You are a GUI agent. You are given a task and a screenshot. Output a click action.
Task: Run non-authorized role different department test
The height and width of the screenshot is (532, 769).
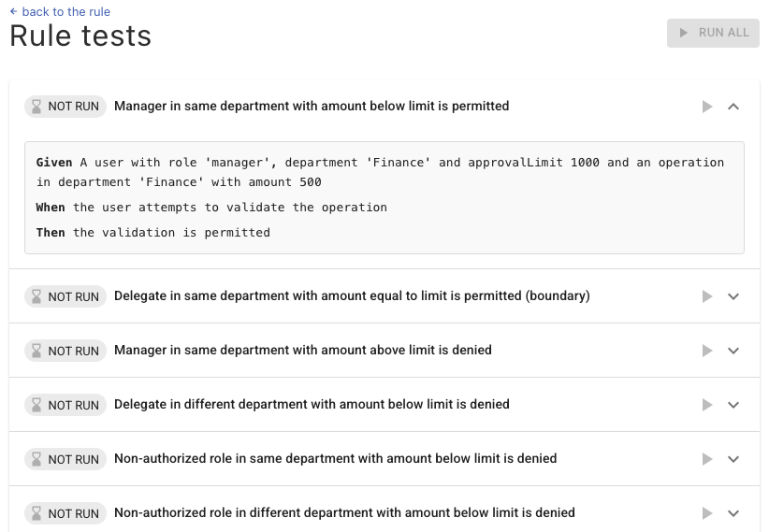tap(707, 513)
